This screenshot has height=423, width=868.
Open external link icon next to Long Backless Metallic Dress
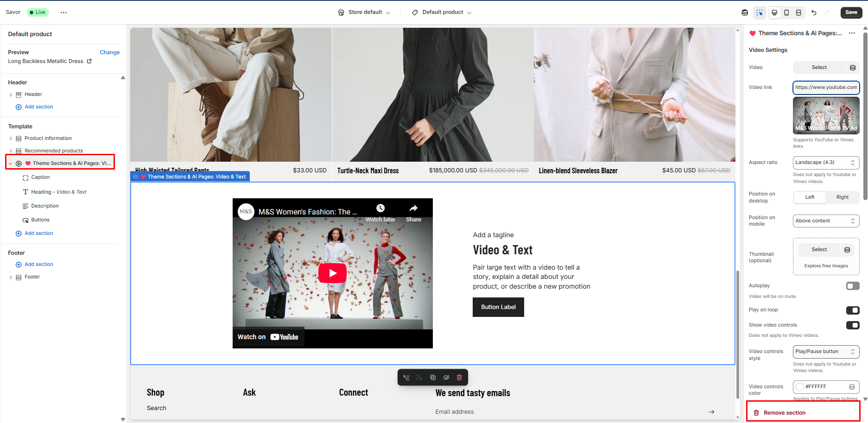point(89,61)
